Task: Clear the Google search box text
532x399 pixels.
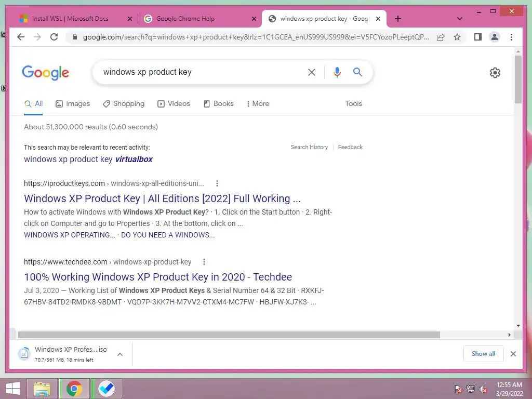Action: point(312,72)
